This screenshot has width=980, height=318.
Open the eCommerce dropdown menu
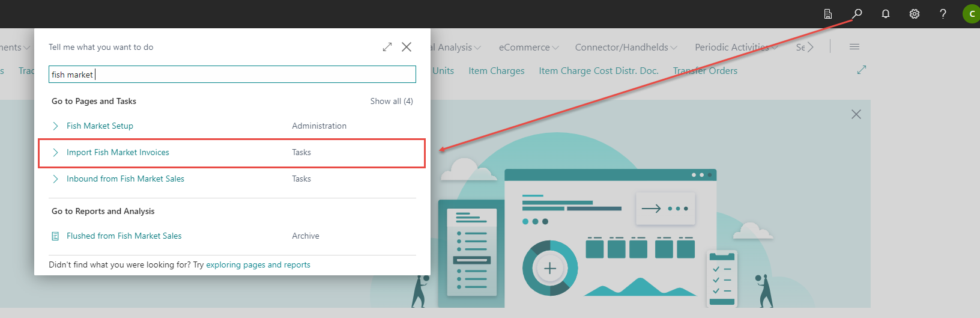[x=528, y=47]
